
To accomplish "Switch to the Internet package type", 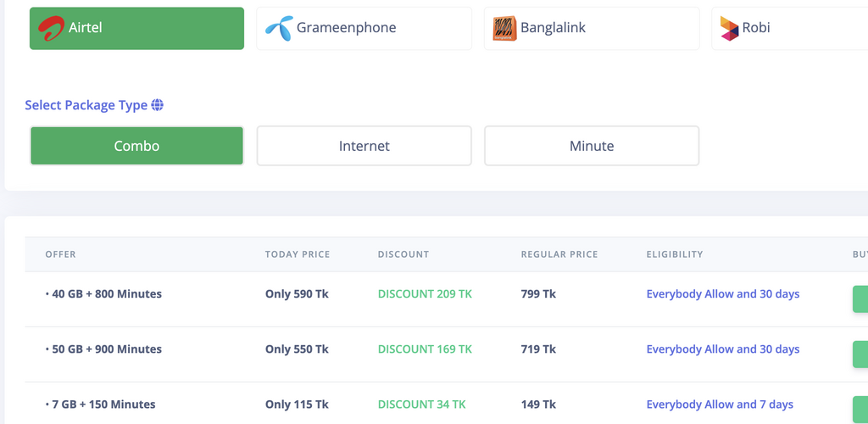I will 364,146.
